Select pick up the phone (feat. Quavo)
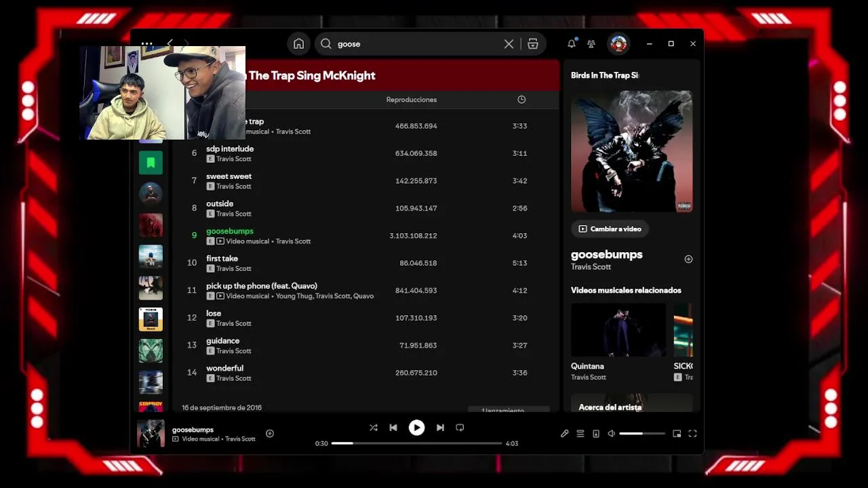This screenshot has width=868, height=488. [x=366, y=291]
